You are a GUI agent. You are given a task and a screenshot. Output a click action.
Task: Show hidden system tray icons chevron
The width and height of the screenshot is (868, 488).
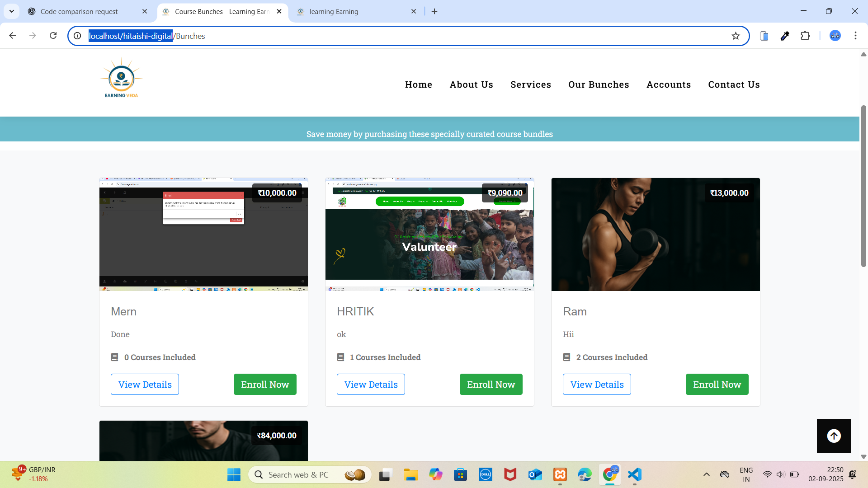tap(706, 474)
